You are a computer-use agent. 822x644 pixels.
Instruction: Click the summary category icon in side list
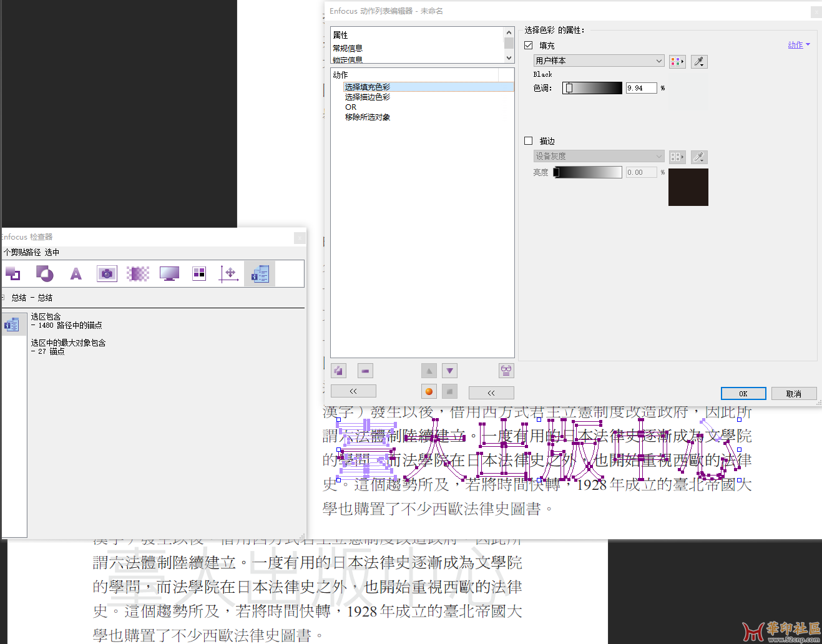(11, 324)
